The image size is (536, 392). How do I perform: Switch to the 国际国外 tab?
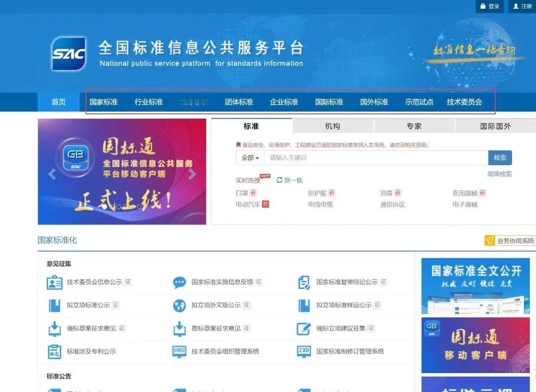tap(495, 126)
